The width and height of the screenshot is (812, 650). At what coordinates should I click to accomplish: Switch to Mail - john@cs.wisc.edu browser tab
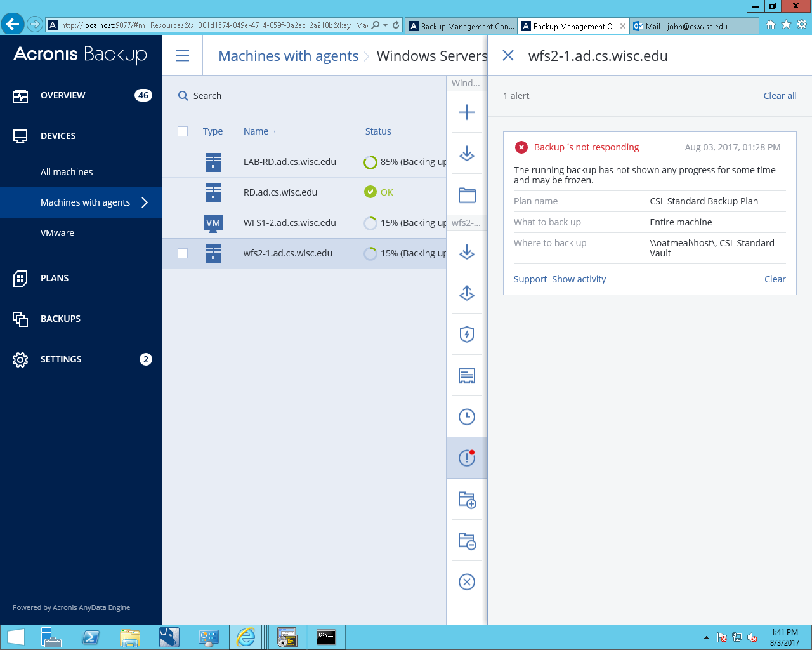(686, 26)
